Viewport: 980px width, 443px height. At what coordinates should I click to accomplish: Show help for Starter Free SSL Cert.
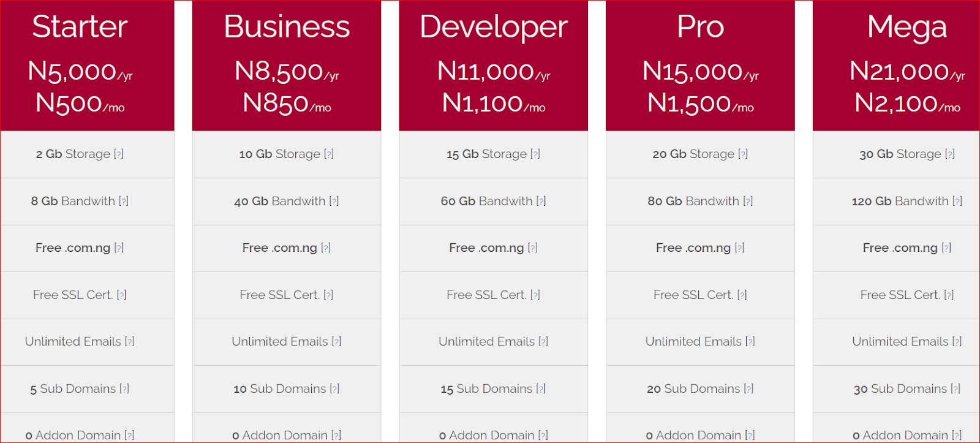[121, 295]
